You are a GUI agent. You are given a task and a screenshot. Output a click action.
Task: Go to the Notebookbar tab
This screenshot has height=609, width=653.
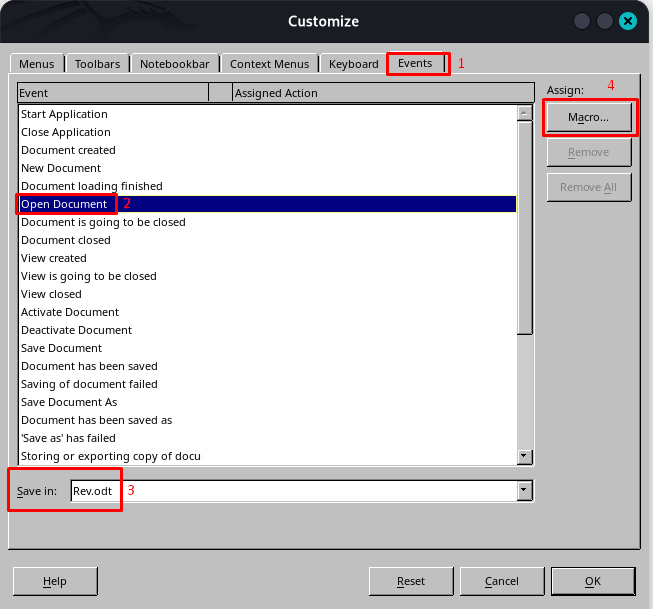point(174,64)
